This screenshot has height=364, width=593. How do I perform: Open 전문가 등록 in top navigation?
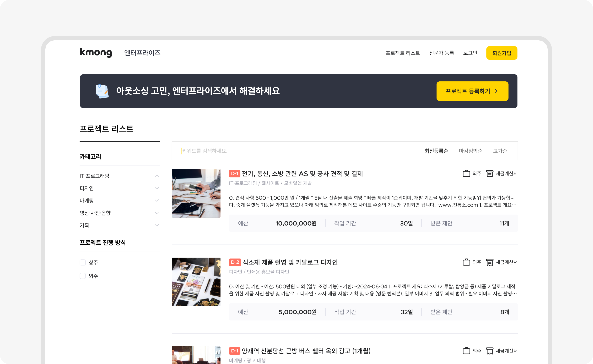(442, 53)
